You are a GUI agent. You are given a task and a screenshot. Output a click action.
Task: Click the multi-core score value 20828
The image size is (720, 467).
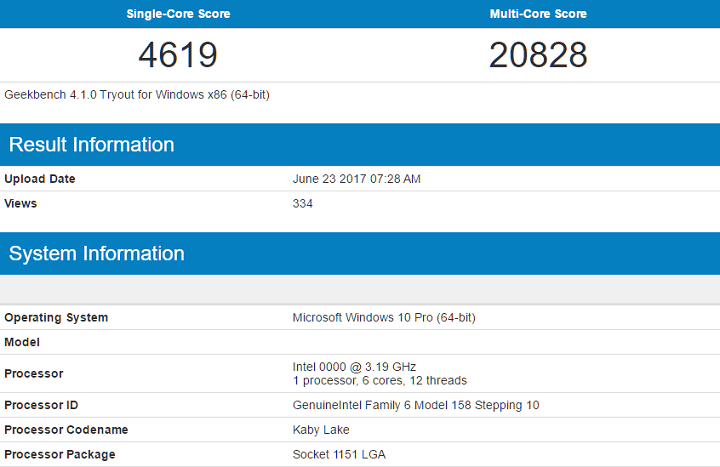click(x=538, y=55)
